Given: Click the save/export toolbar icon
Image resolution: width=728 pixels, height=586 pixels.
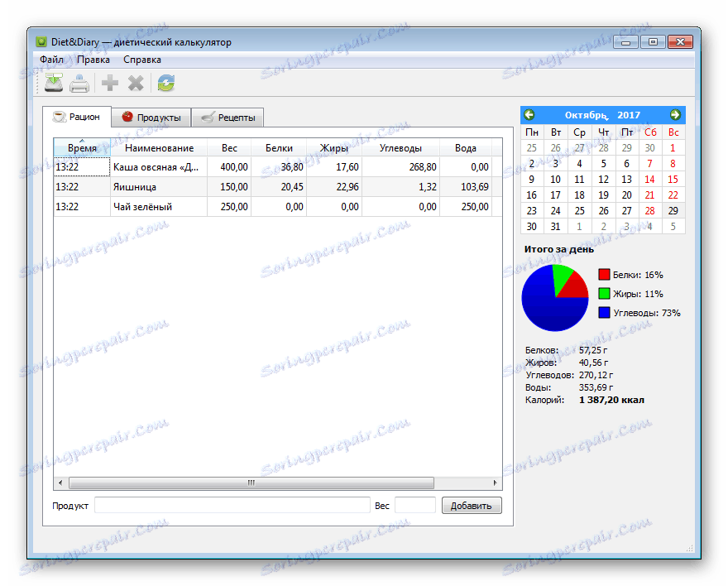Looking at the screenshot, I should click(54, 83).
